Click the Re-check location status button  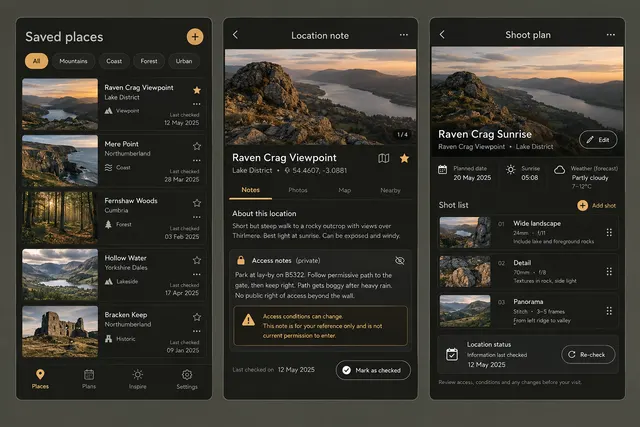588,355
